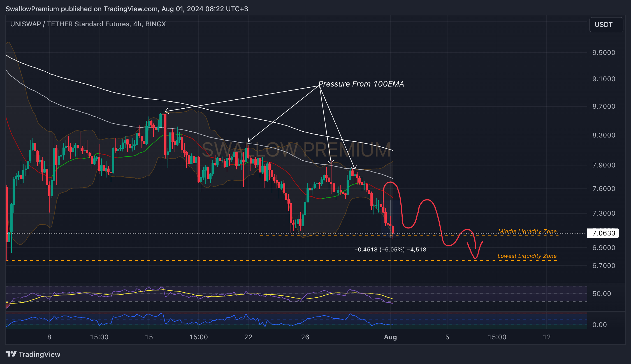Click the 50.00 RSI axis label
The image size is (631, 364).
602,294
